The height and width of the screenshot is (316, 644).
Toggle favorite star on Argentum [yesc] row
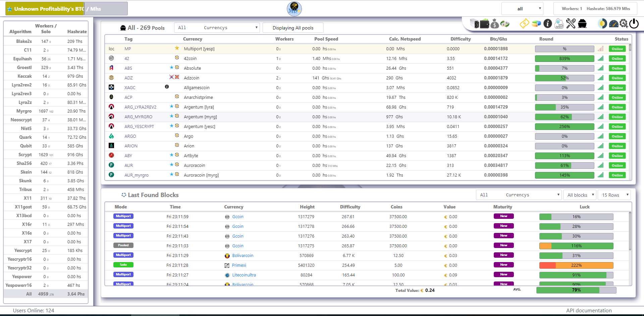click(171, 126)
